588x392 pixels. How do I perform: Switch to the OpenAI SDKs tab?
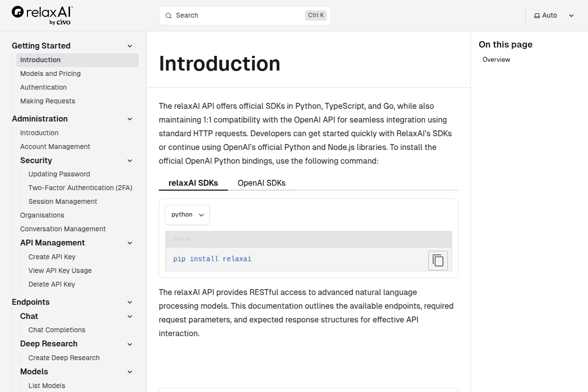click(262, 183)
